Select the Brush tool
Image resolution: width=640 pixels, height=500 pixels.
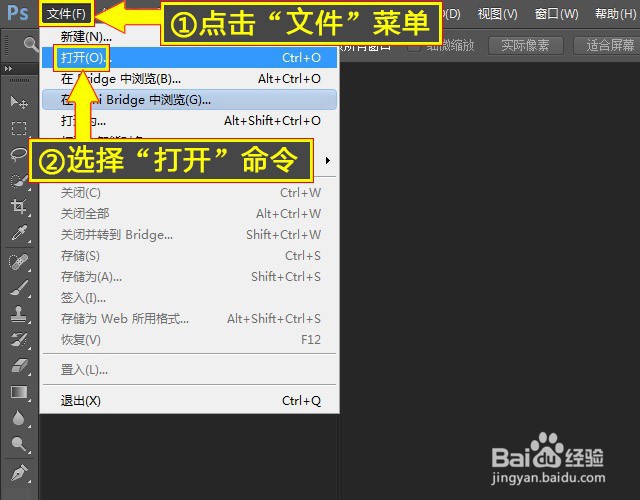pos(19,288)
